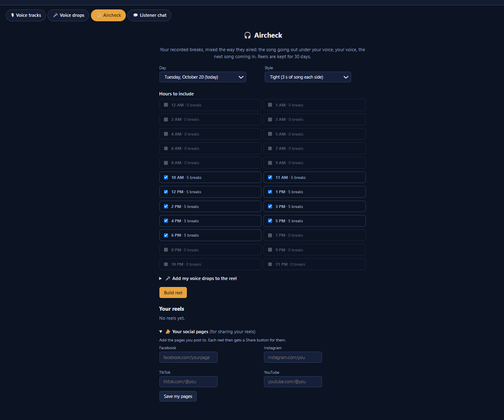Uncheck the 4 PM hour checkbox

166,221
